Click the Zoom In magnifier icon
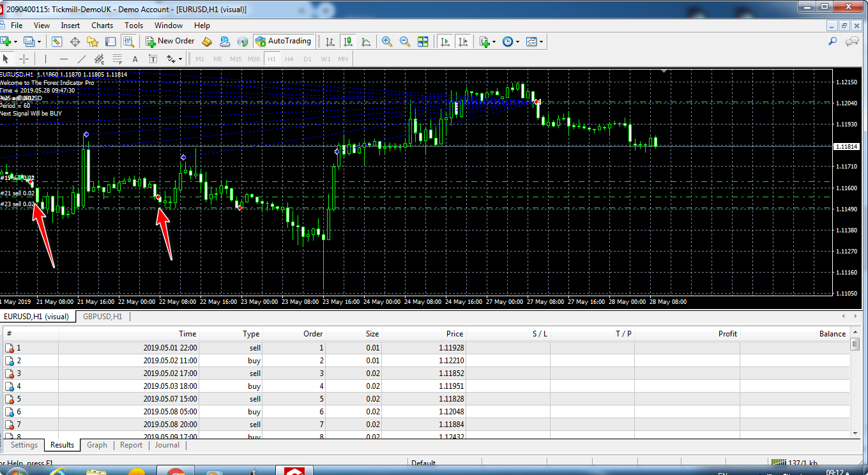 coord(387,41)
